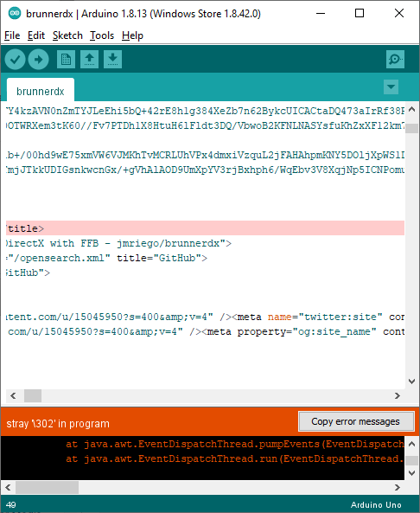Click the editor vertical scrollbar thumb

tap(412, 128)
